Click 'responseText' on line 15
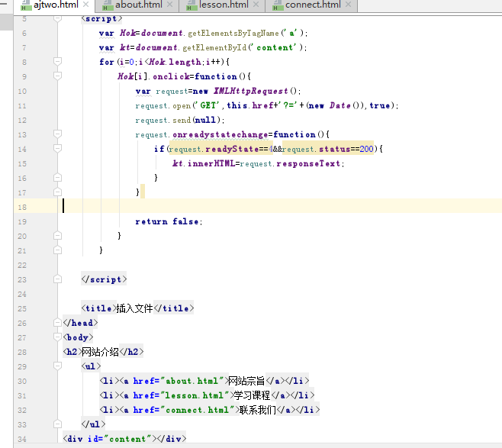This screenshot has height=448, width=502. click(x=308, y=163)
